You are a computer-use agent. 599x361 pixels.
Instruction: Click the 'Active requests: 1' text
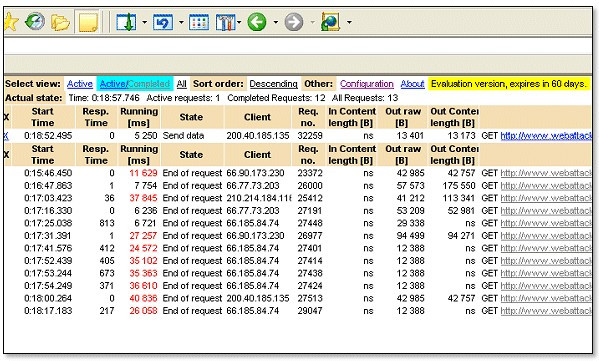(x=183, y=98)
